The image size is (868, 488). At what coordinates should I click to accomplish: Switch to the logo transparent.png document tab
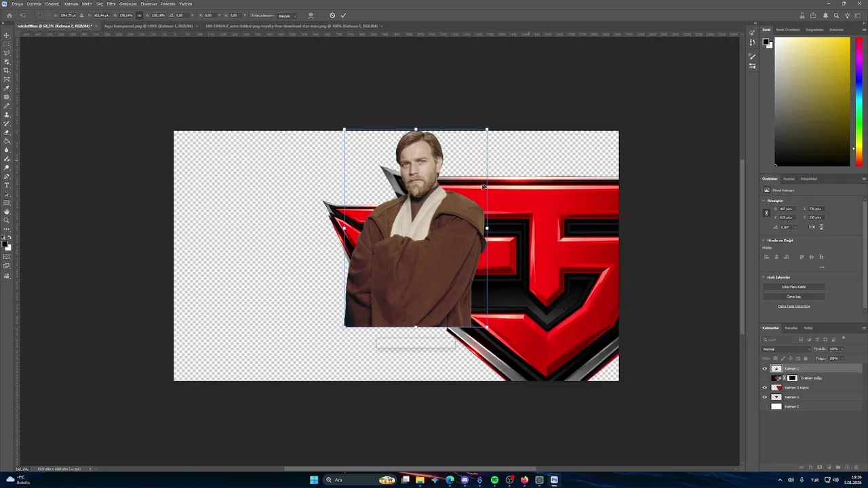pos(149,26)
